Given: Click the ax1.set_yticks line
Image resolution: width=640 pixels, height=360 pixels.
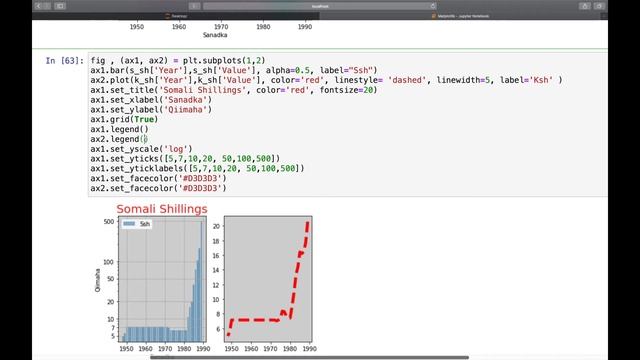Looking at the screenshot, I should pyautogui.click(x=185, y=158).
